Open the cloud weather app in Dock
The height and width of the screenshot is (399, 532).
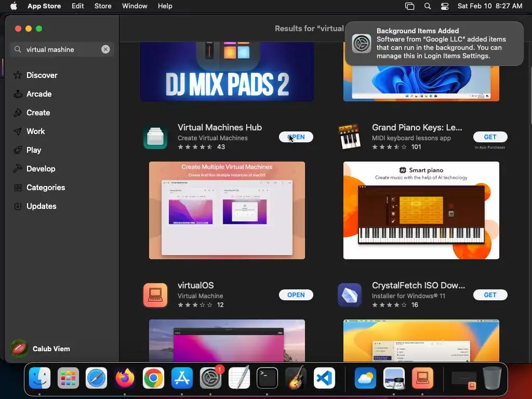(x=365, y=378)
